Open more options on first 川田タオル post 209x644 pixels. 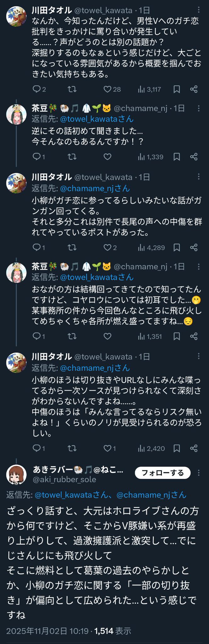(x=199, y=10)
